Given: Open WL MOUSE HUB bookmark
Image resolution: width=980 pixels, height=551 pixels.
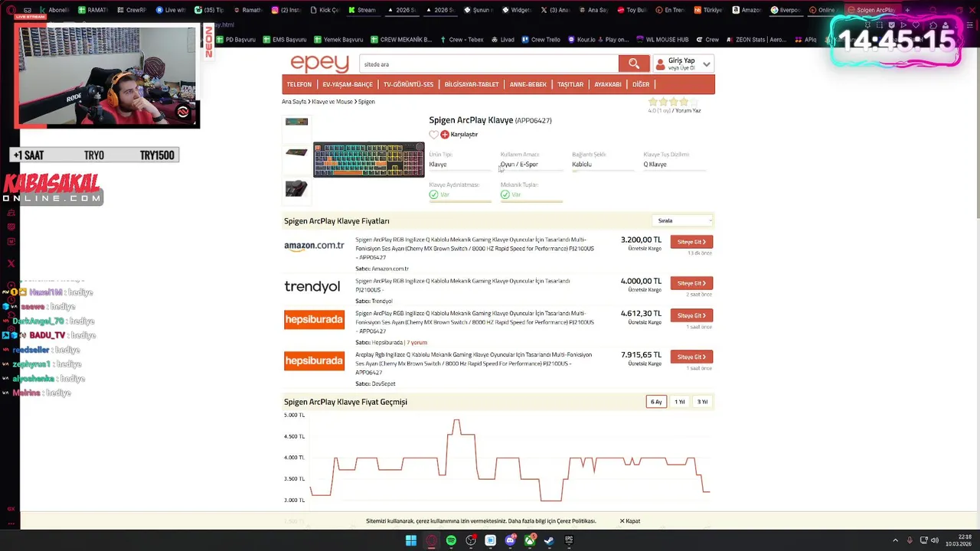Looking at the screenshot, I should point(662,39).
